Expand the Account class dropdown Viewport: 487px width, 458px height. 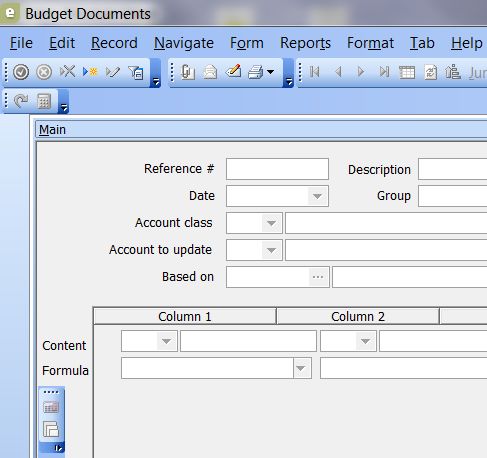coord(271,223)
